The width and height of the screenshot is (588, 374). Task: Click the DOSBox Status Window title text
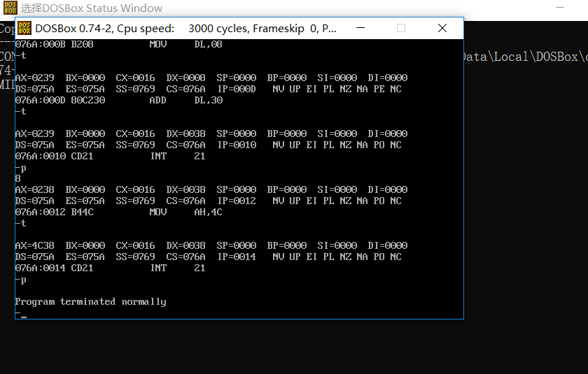tap(92, 8)
